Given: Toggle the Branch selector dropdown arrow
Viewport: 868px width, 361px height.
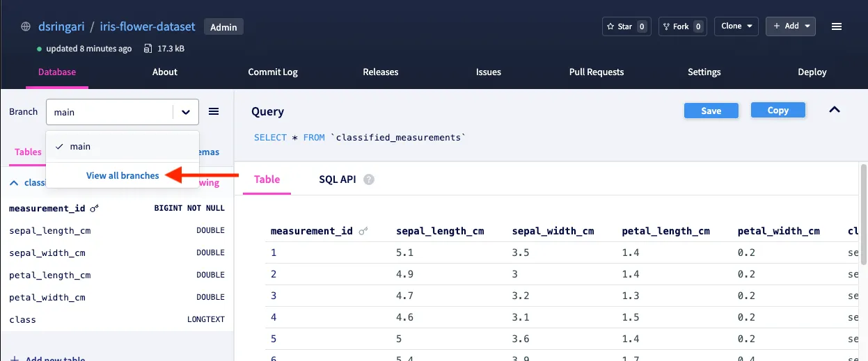Looking at the screenshot, I should click(x=185, y=112).
